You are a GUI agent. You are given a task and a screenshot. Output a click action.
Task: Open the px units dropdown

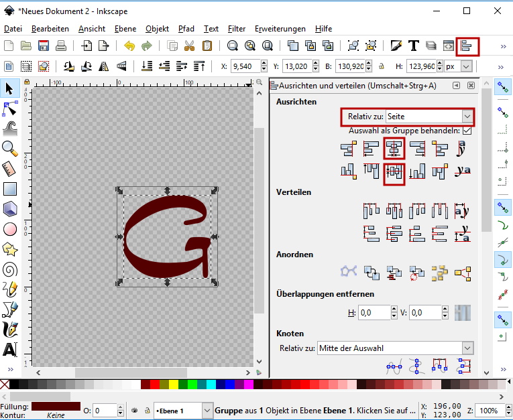(467, 66)
